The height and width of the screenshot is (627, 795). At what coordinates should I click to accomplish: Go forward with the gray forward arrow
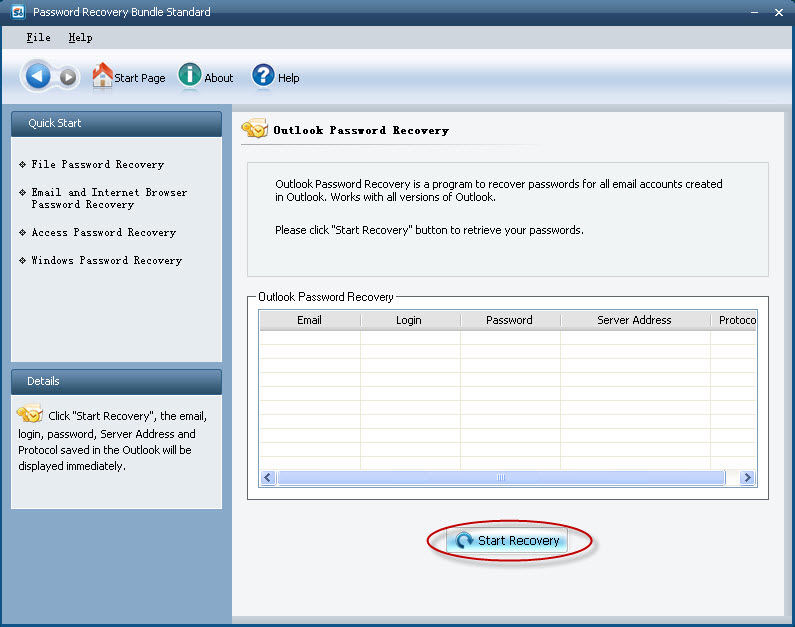[68, 77]
